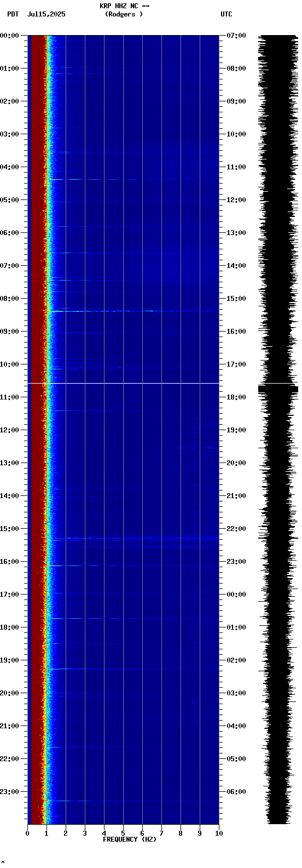Click the frequency axis label '8'
302x868 pixels.
point(181,833)
